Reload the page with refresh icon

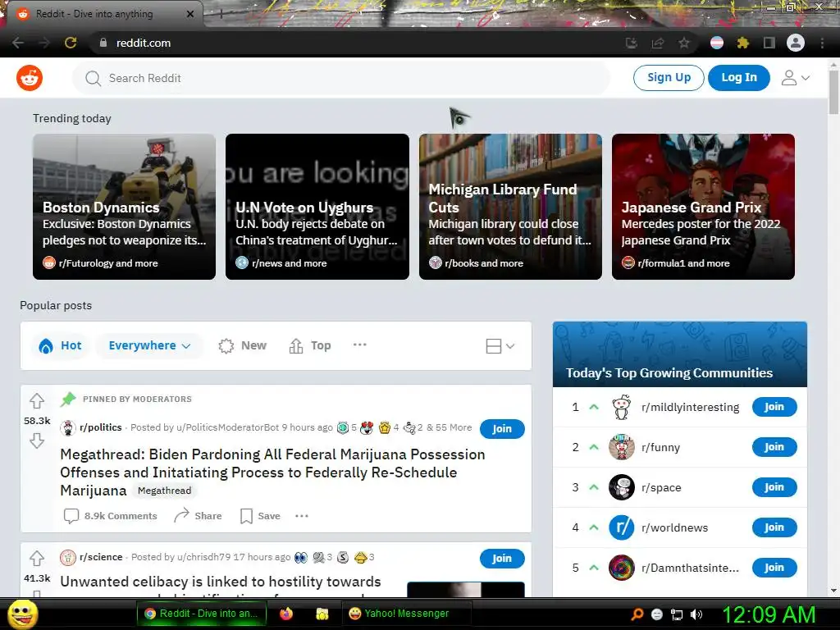(x=71, y=43)
